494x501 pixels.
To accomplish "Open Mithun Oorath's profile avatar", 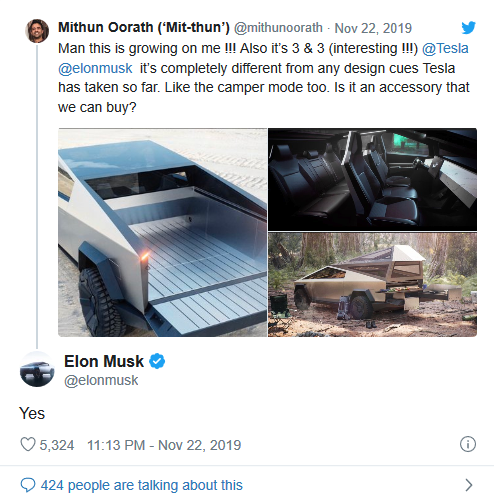I will (x=37, y=31).
